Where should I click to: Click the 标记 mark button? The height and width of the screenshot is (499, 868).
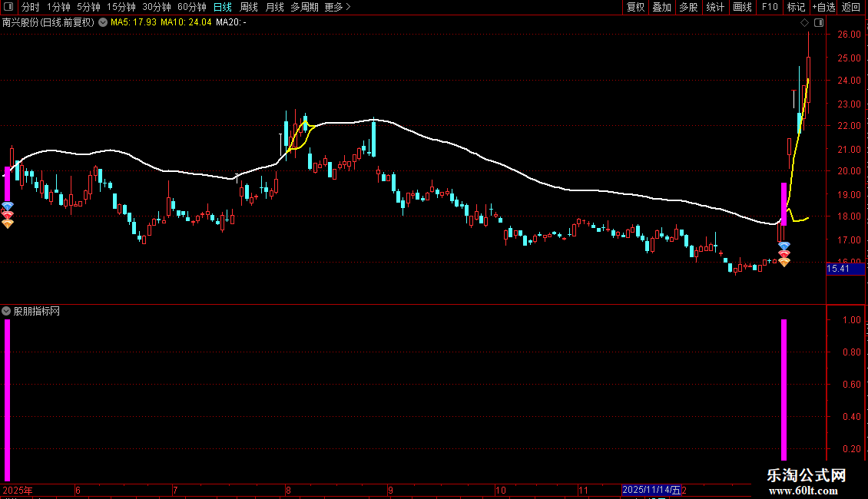point(796,7)
